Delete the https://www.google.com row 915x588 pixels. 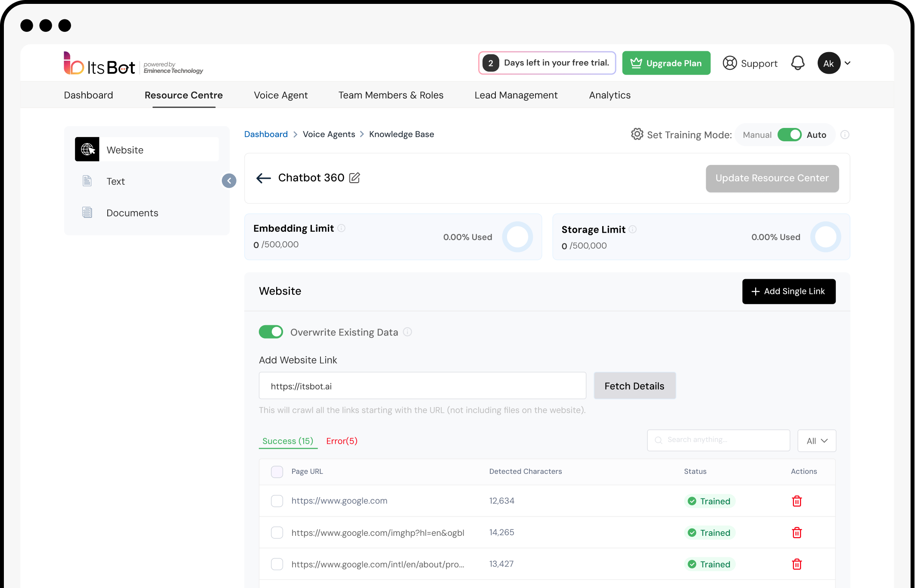pos(797,501)
